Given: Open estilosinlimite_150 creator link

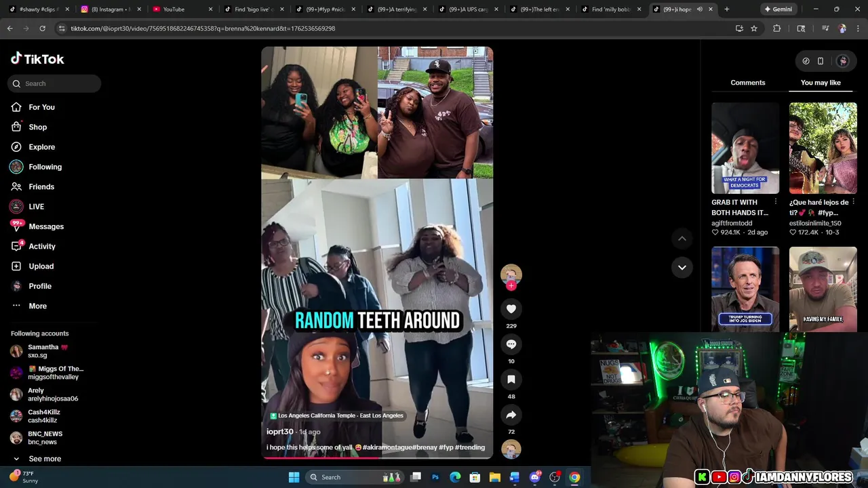Looking at the screenshot, I should click(815, 223).
